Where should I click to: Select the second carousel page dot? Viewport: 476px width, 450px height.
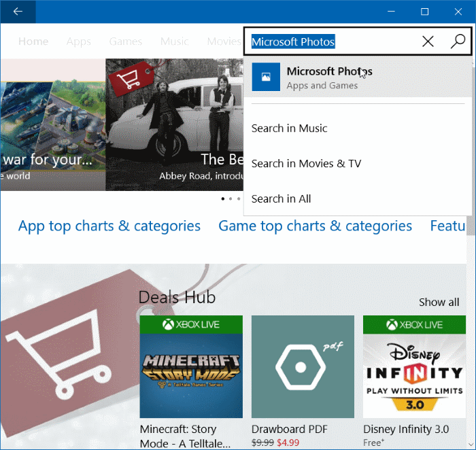tap(231, 198)
